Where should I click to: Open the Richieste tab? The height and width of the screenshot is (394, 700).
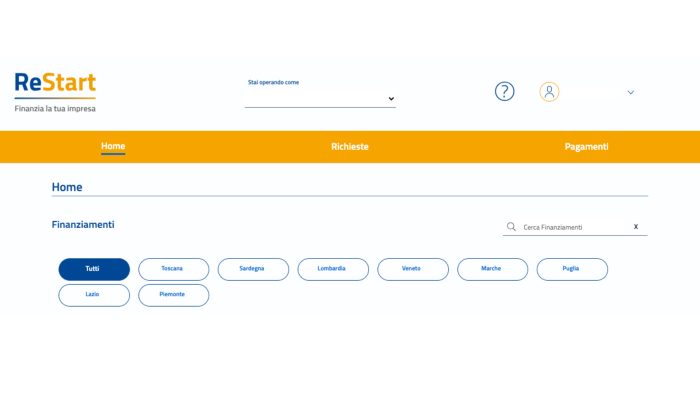tap(350, 147)
